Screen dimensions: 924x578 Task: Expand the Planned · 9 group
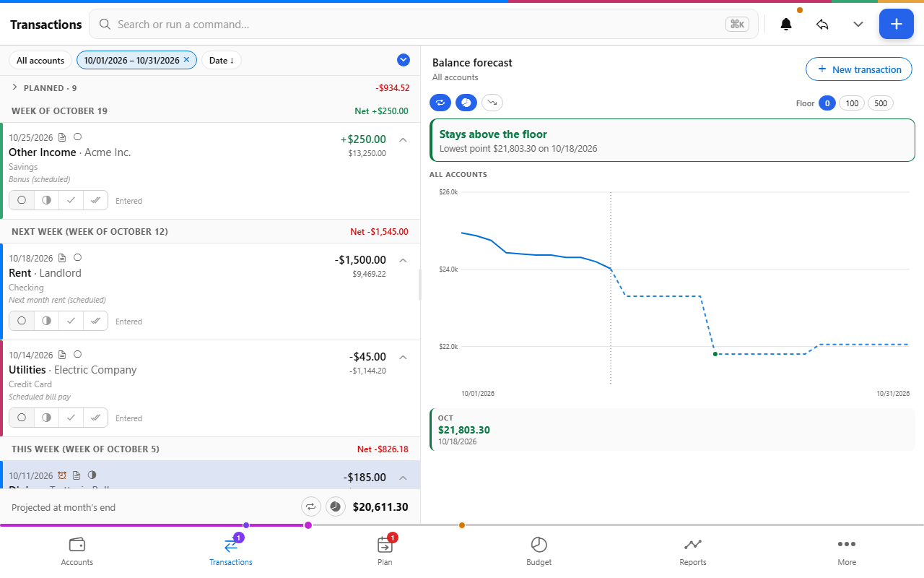point(14,87)
